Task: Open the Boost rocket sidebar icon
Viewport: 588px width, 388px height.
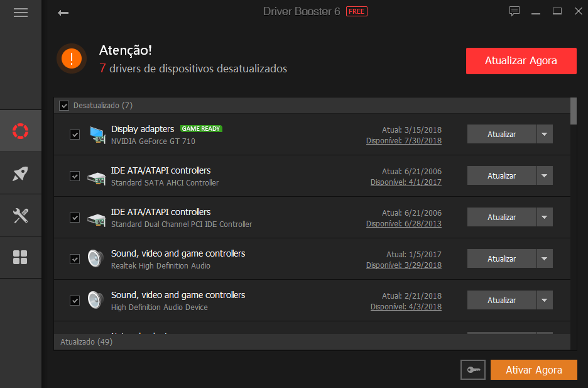Action: [21, 174]
